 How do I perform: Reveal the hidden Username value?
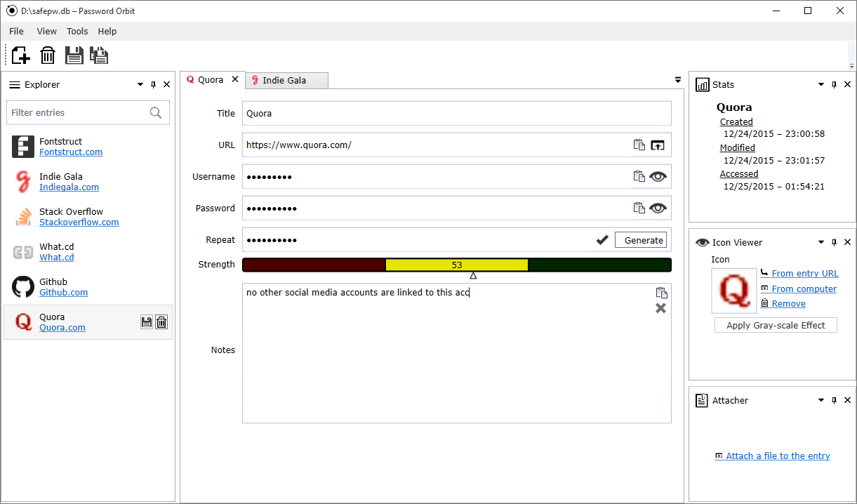658,177
